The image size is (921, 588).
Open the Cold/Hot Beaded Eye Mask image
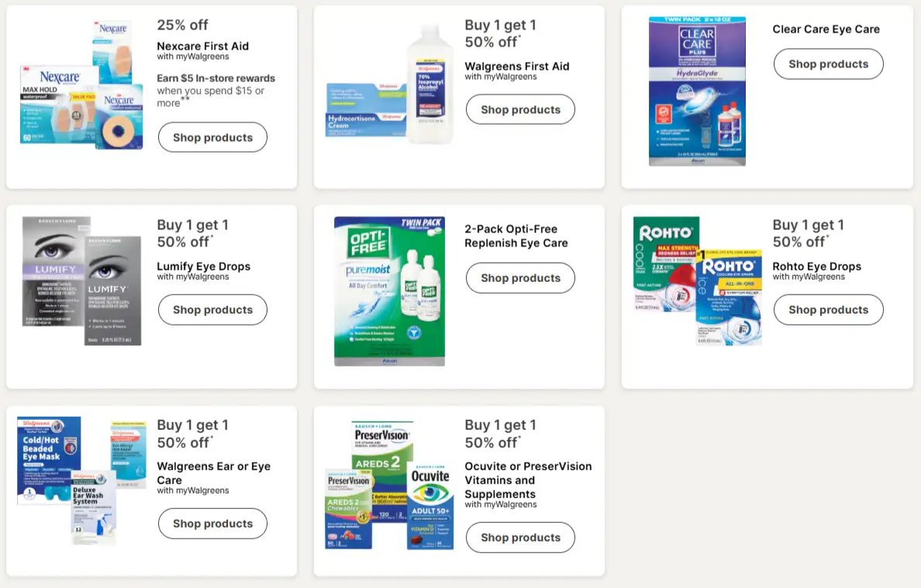(x=50, y=460)
